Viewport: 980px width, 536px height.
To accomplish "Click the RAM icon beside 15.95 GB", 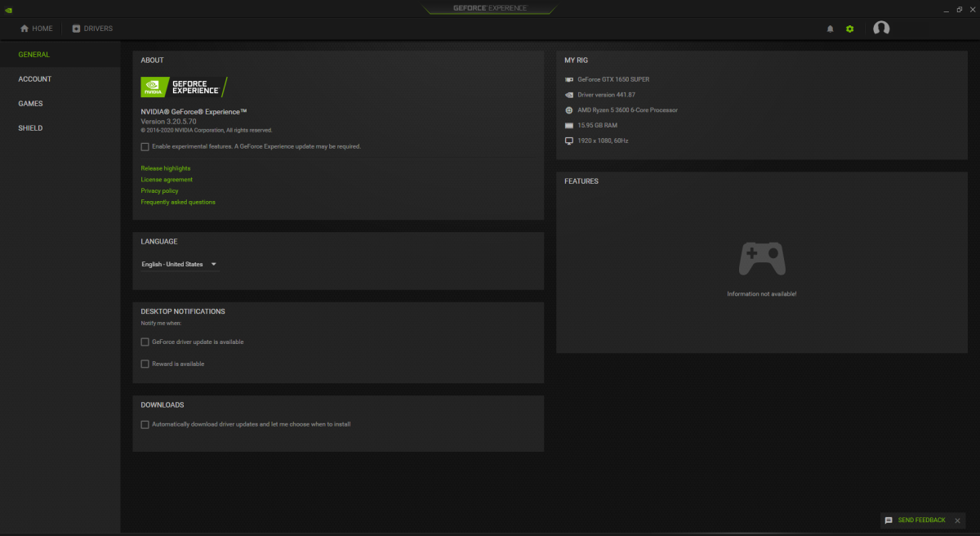I will [x=569, y=125].
